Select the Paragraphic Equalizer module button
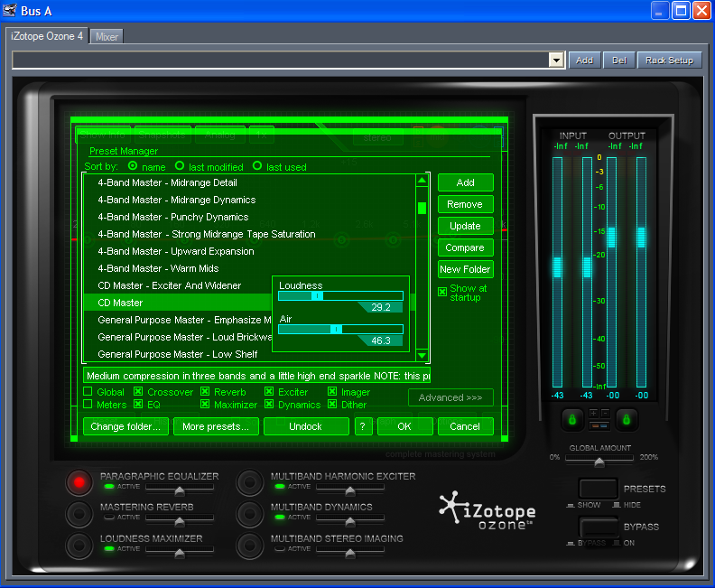 [79, 482]
